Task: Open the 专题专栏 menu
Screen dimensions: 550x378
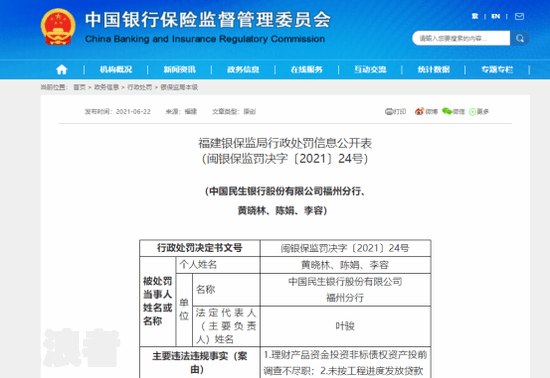Action: tap(497, 69)
